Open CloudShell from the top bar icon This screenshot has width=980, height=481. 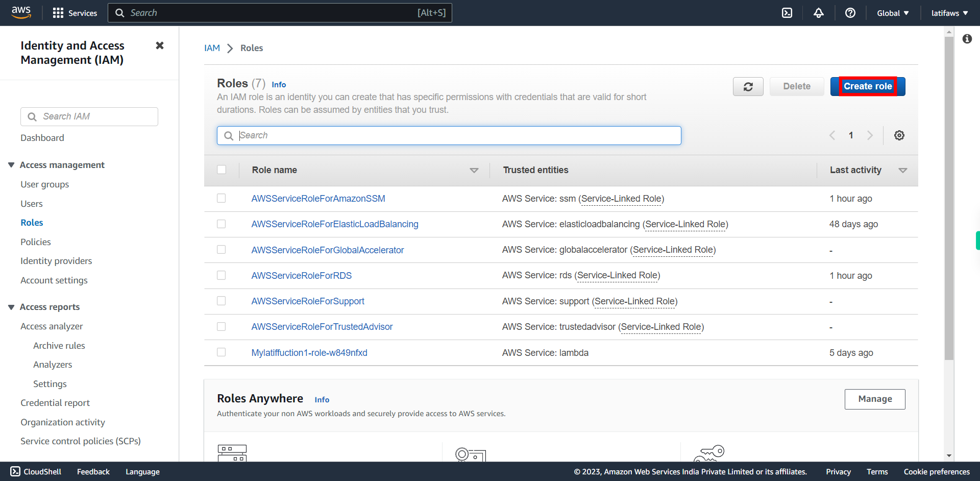[x=787, y=13]
